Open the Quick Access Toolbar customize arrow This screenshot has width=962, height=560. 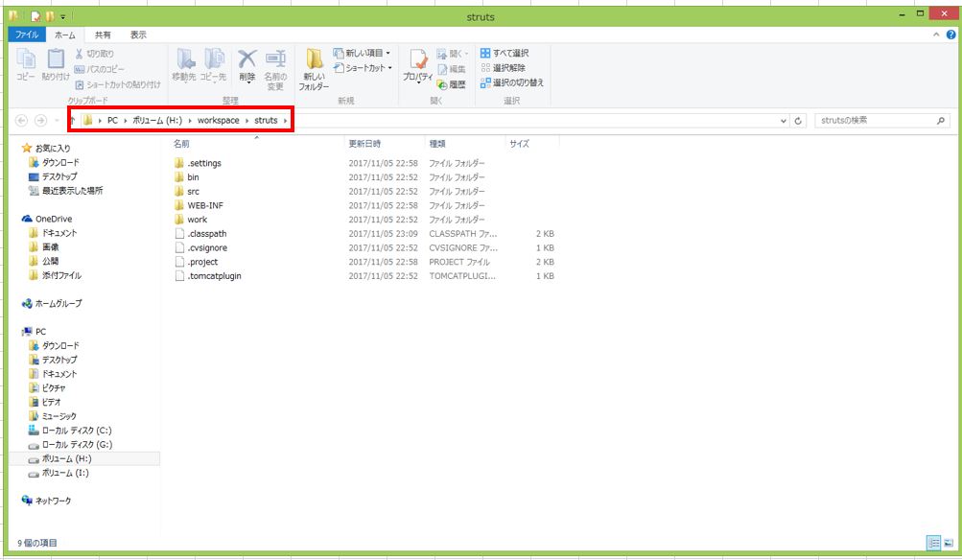62,16
